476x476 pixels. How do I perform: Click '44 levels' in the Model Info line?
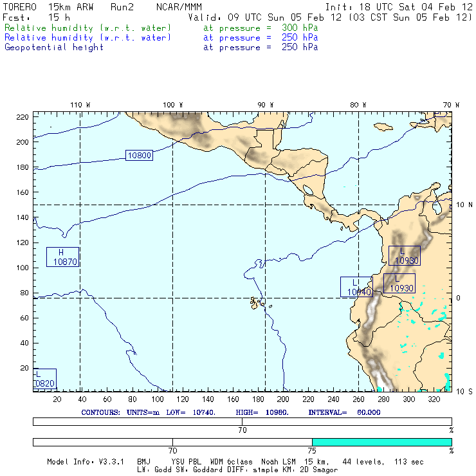click(x=363, y=462)
